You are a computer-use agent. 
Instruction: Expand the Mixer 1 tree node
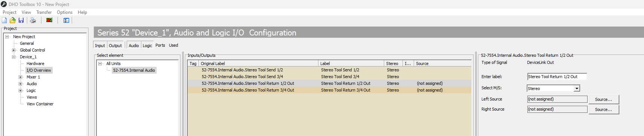click(x=20, y=77)
